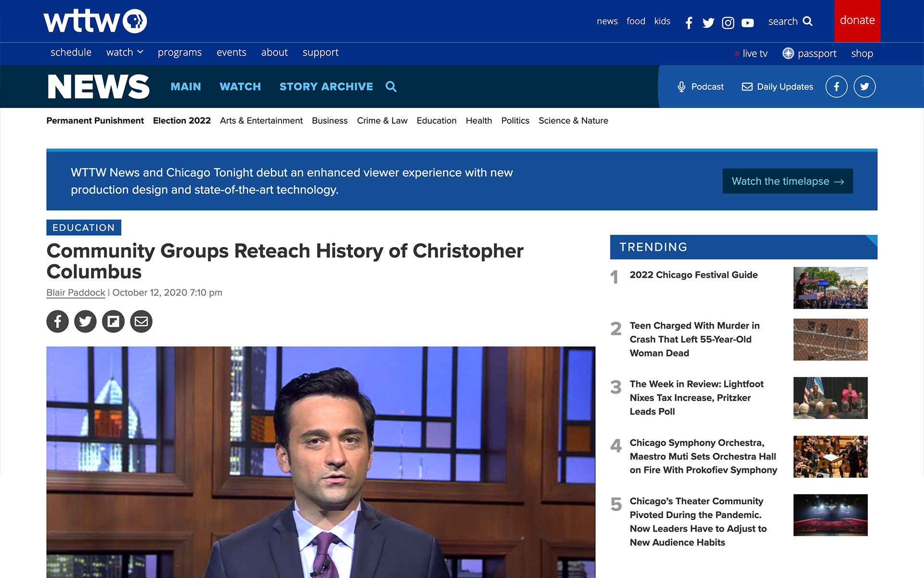Open WTTW Instagram icon in top header

(728, 23)
